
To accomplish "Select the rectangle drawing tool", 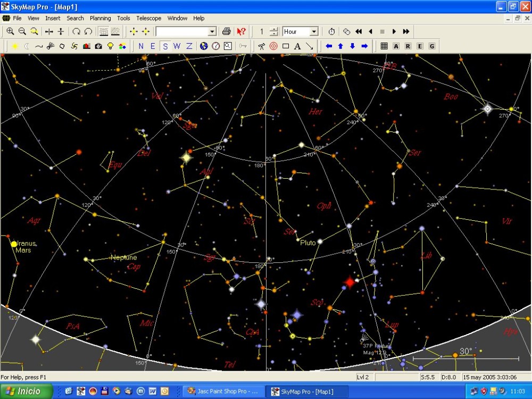I will tap(286, 46).
